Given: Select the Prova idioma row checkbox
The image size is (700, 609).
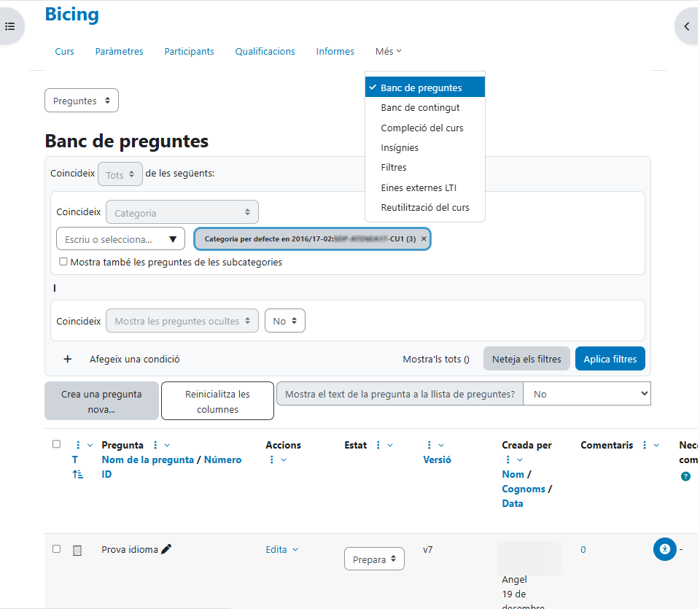Looking at the screenshot, I should tap(57, 549).
